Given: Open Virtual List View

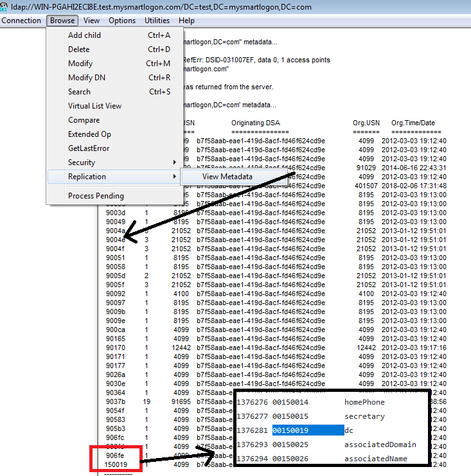Looking at the screenshot, I should [x=116, y=106].
